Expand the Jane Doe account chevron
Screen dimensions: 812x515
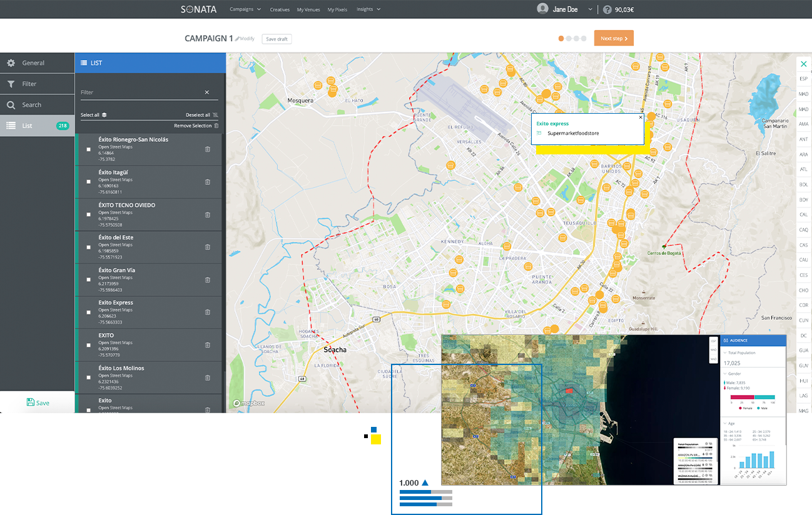(590, 9)
